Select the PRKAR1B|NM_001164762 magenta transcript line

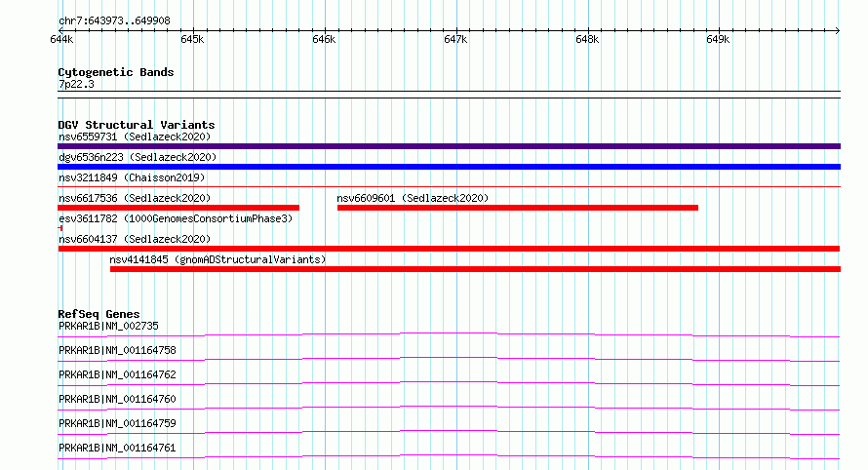449,383
